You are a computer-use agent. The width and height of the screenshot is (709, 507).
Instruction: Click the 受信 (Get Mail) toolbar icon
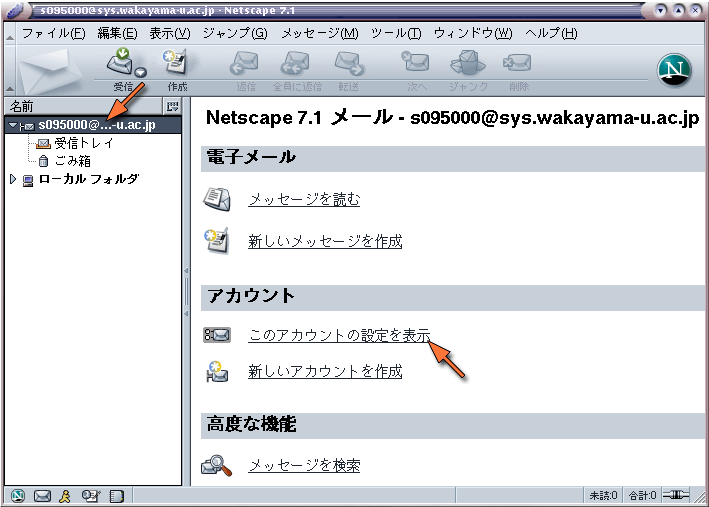(119, 62)
